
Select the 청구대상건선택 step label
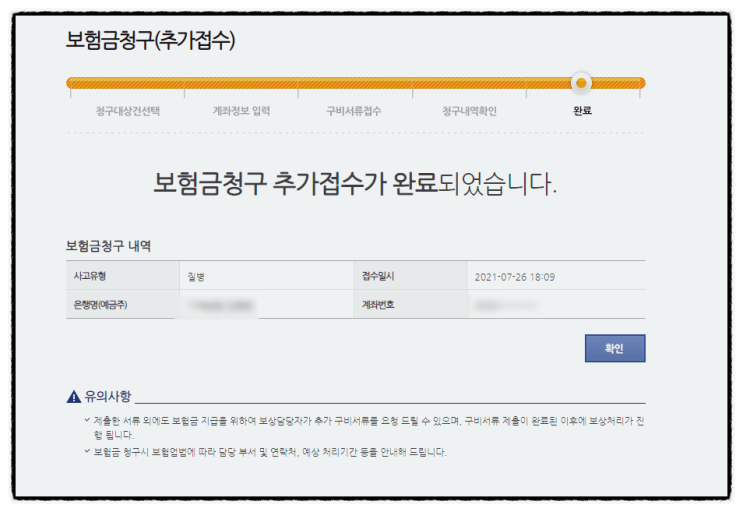coord(127,111)
